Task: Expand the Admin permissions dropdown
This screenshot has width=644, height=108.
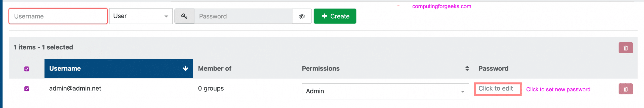Action: [x=385, y=91]
